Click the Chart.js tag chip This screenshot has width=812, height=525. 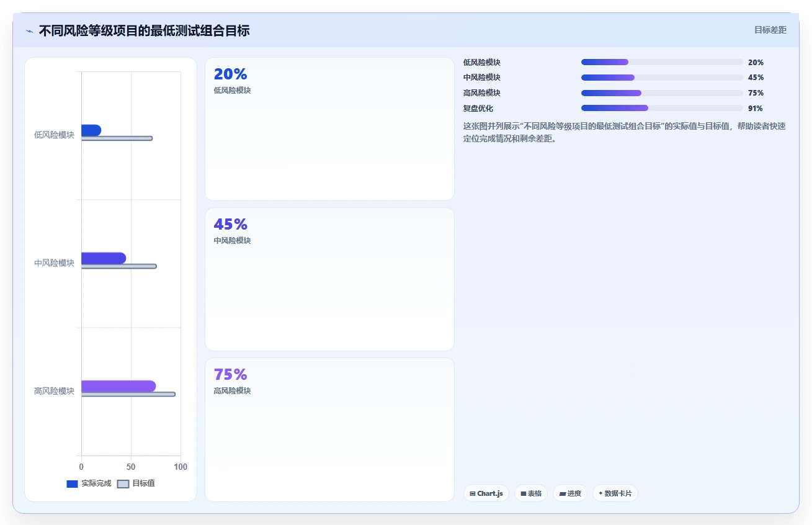click(486, 493)
